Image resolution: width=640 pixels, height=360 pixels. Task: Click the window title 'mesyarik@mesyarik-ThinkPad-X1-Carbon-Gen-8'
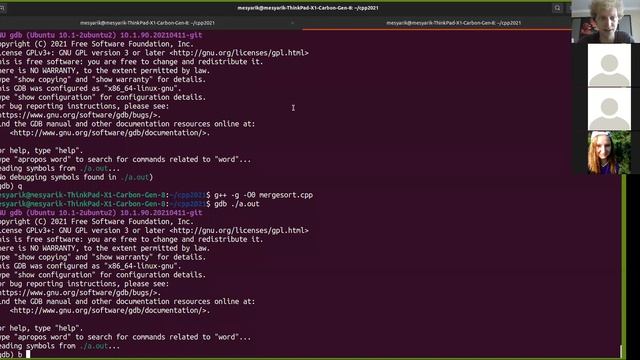click(x=308, y=8)
